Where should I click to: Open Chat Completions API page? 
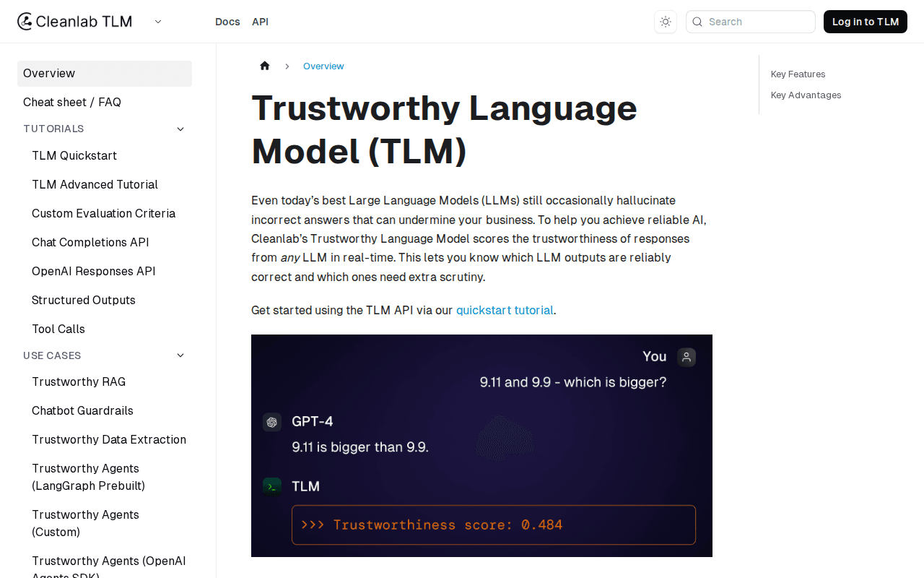[109, 243]
